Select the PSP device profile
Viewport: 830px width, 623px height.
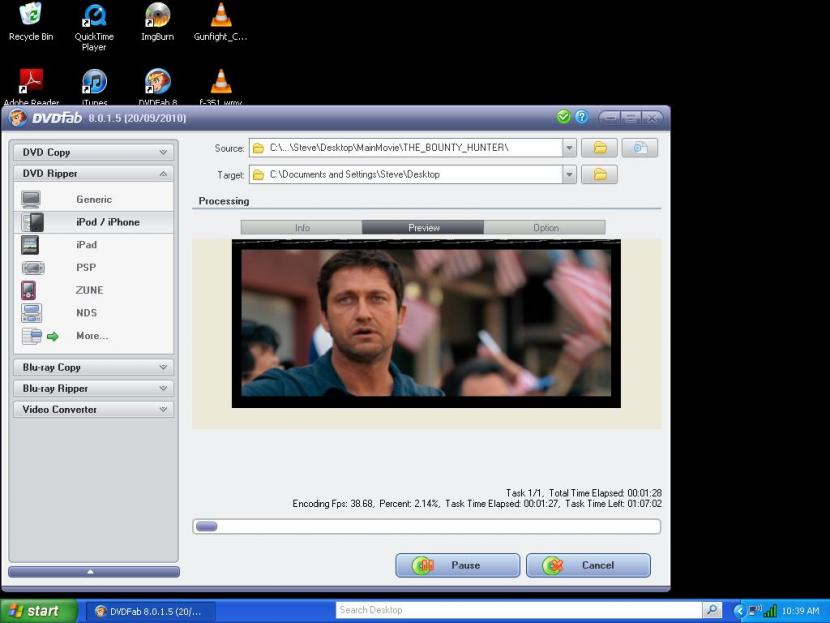tap(85, 268)
